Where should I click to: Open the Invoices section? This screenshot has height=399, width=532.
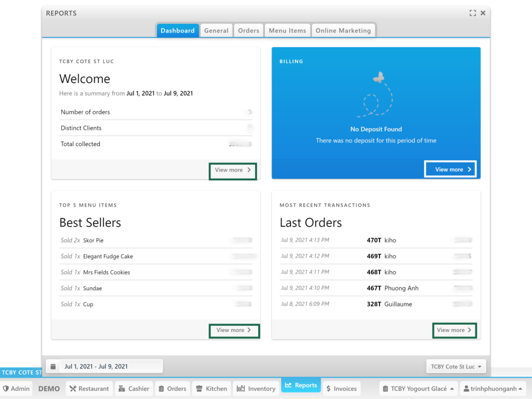[341, 389]
